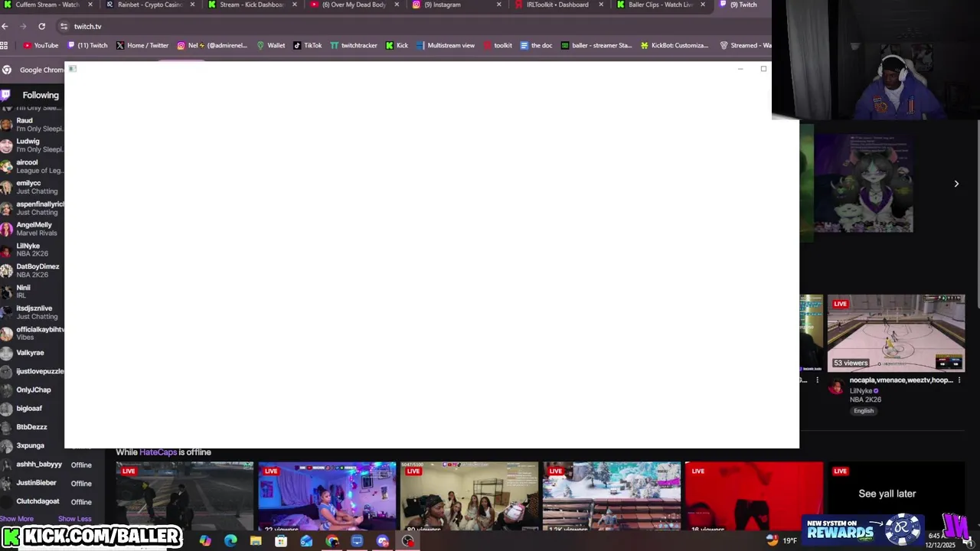Open Outlook from the taskbar
This screenshot has width=980, height=551.
pyautogui.click(x=306, y=541)
